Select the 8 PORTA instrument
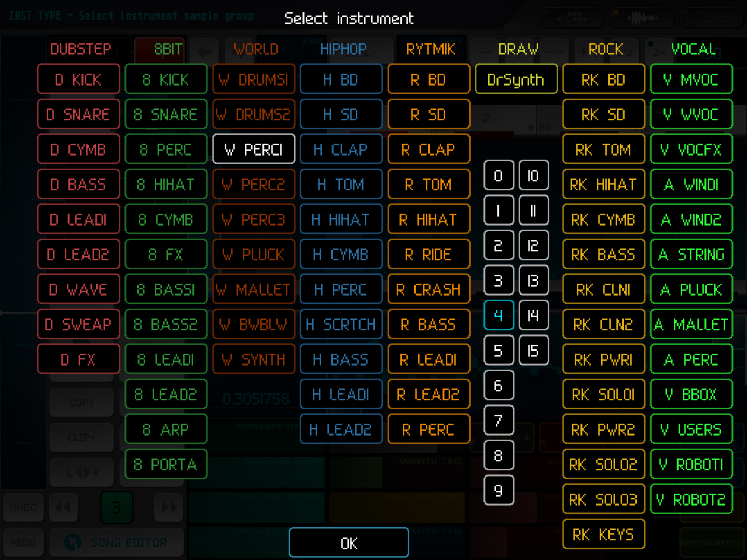Viewport: 747px width, 560px height. tap(166, 464)
